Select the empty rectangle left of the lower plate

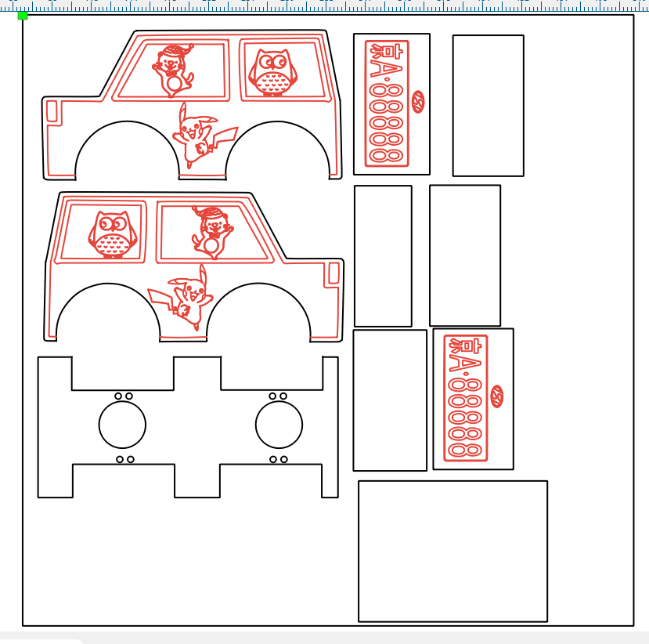pyautogui.click(x=390, y=400)
